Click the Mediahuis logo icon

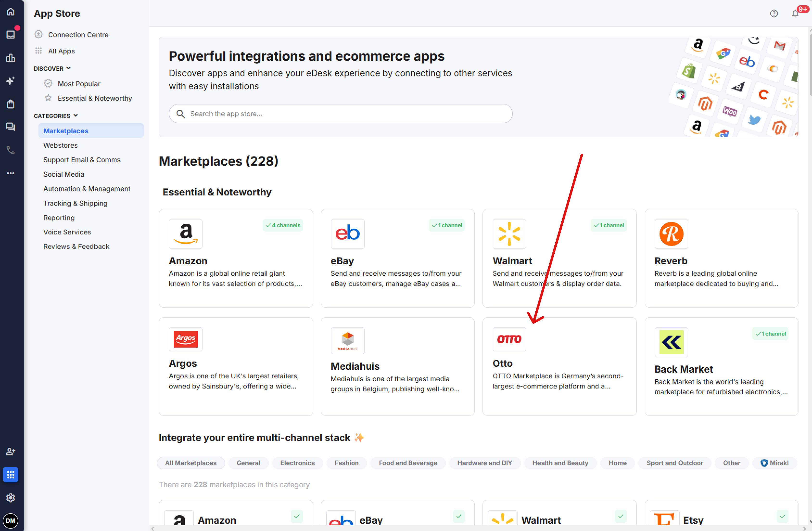347,341
